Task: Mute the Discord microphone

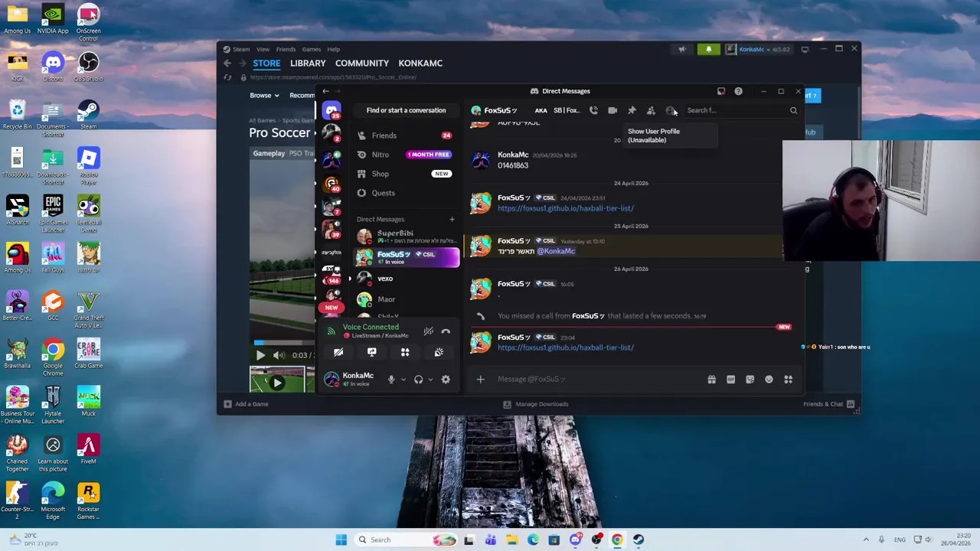Action: [391, 380]
